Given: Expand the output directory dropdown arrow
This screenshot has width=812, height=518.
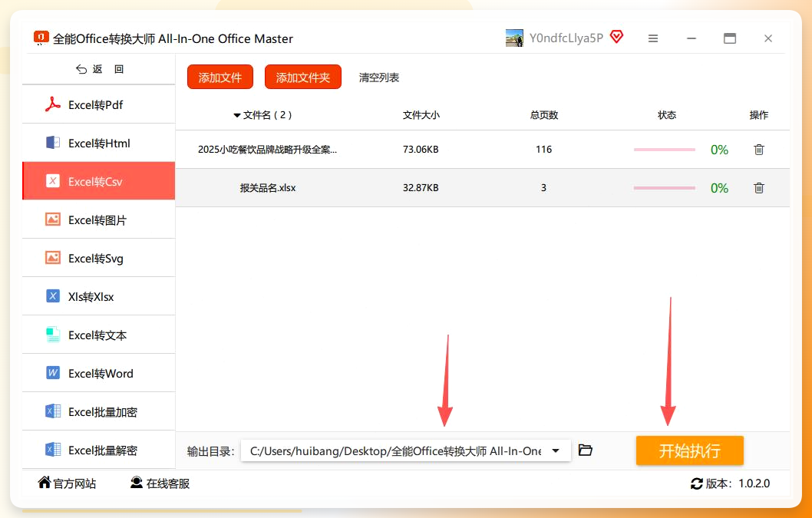Looking at the screenshot, I should [556, 450].
